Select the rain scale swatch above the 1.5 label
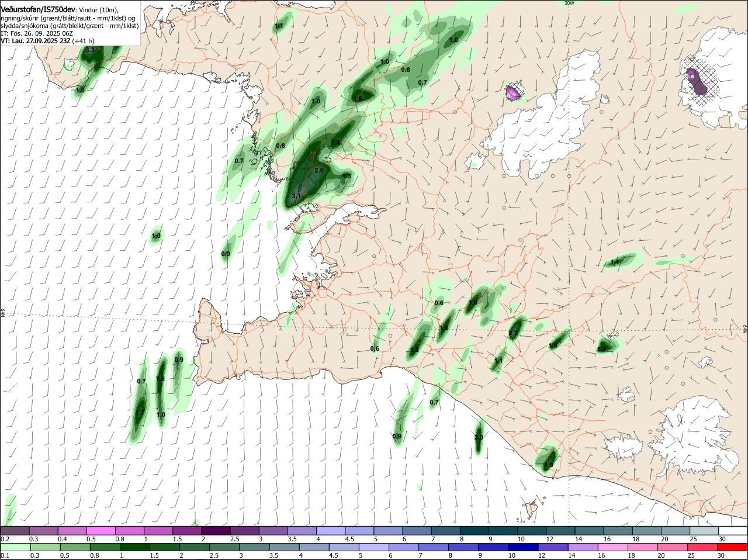 coord(165,548)
